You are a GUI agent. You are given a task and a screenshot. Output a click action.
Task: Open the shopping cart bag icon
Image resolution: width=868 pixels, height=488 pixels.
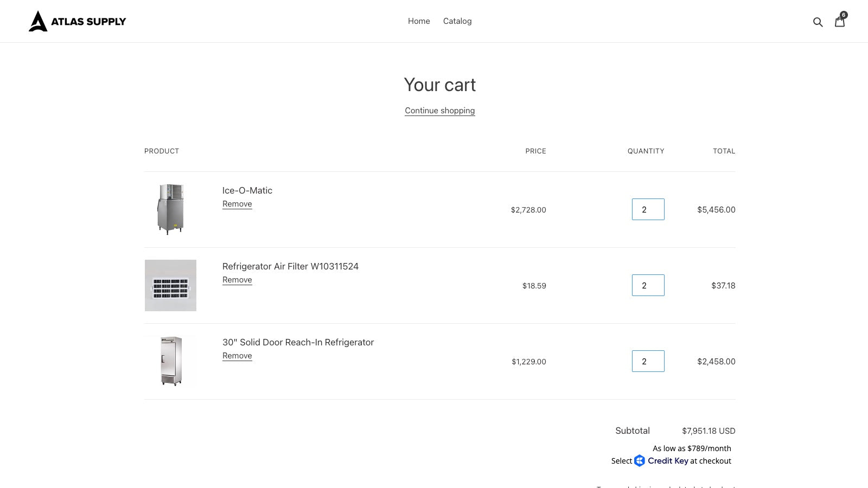(840, 22)
